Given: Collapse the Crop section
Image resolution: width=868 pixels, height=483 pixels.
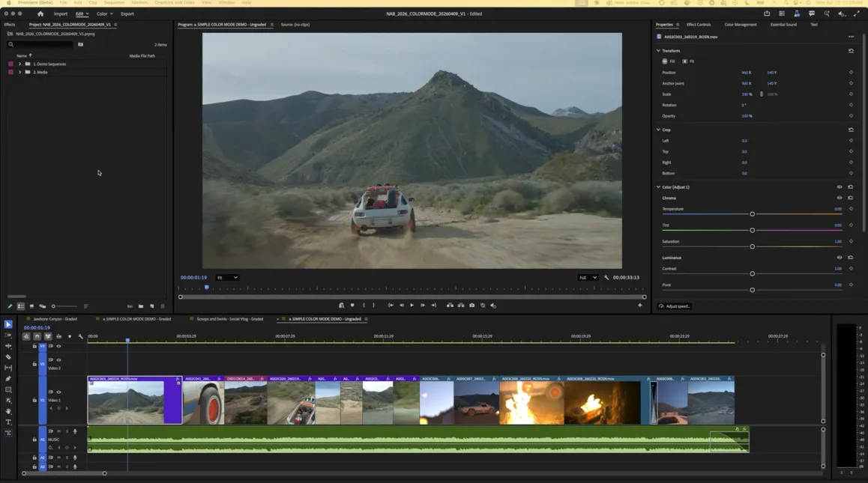Looking at the screenshot, I should pyautogui.click(x=659, y=130).
